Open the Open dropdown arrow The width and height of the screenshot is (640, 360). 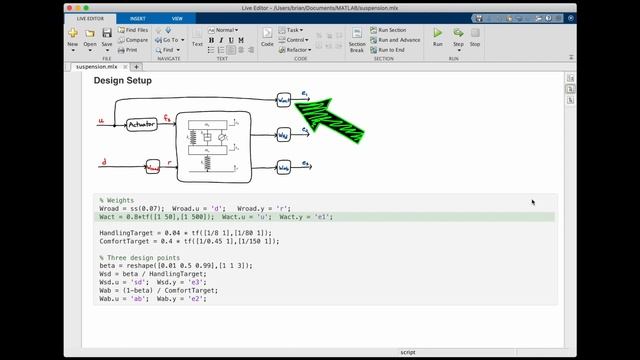90,50
